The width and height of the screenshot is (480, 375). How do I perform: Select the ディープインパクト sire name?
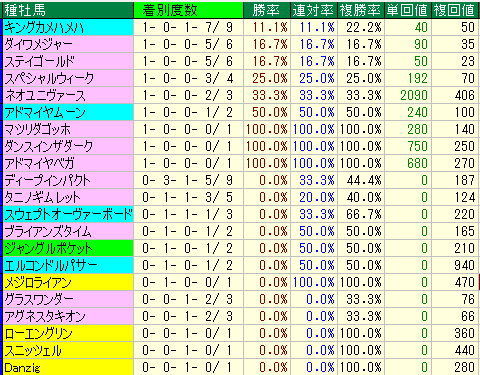pos(47,180)
